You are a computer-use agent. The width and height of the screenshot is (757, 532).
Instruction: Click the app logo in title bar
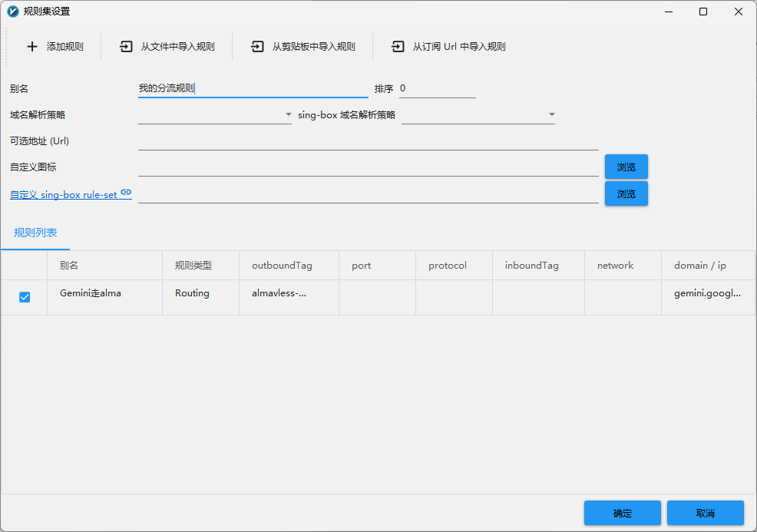(12, 12)
